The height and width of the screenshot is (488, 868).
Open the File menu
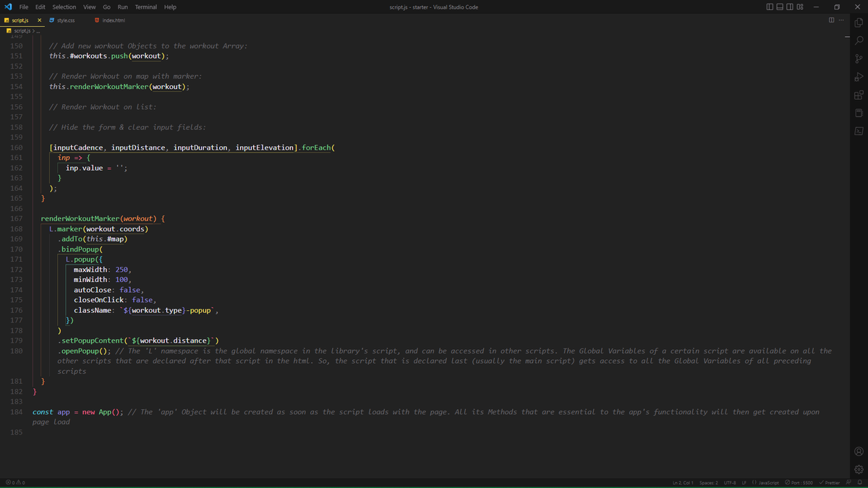coord(24,7)
